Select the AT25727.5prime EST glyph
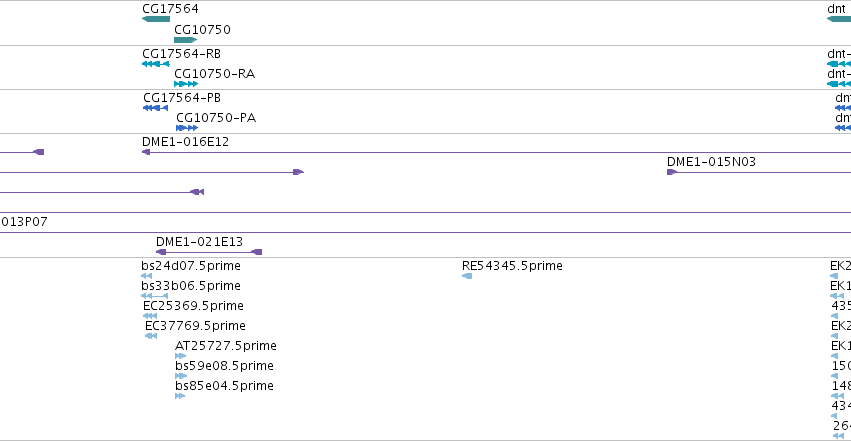 180,356
